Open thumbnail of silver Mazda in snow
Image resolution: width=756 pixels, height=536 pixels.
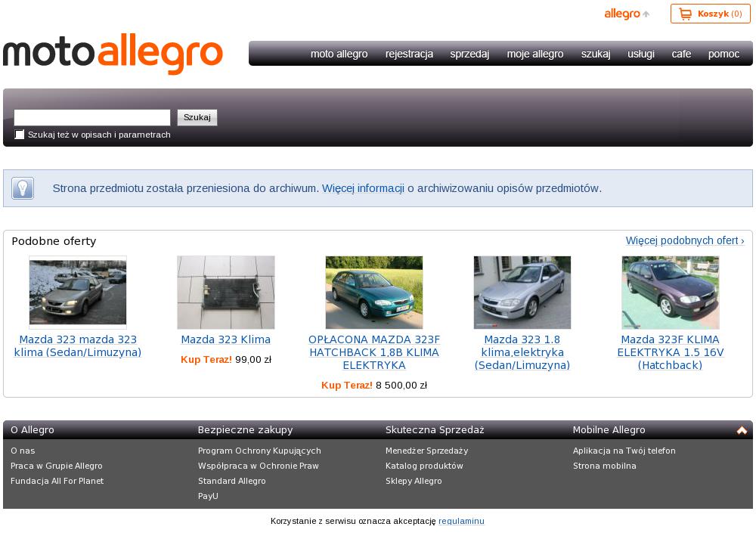pyautogui.click(x=78, y=293)
